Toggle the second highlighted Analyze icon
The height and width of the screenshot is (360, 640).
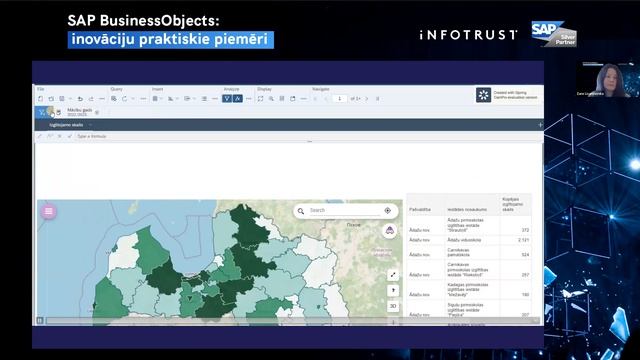pos(238,99)
